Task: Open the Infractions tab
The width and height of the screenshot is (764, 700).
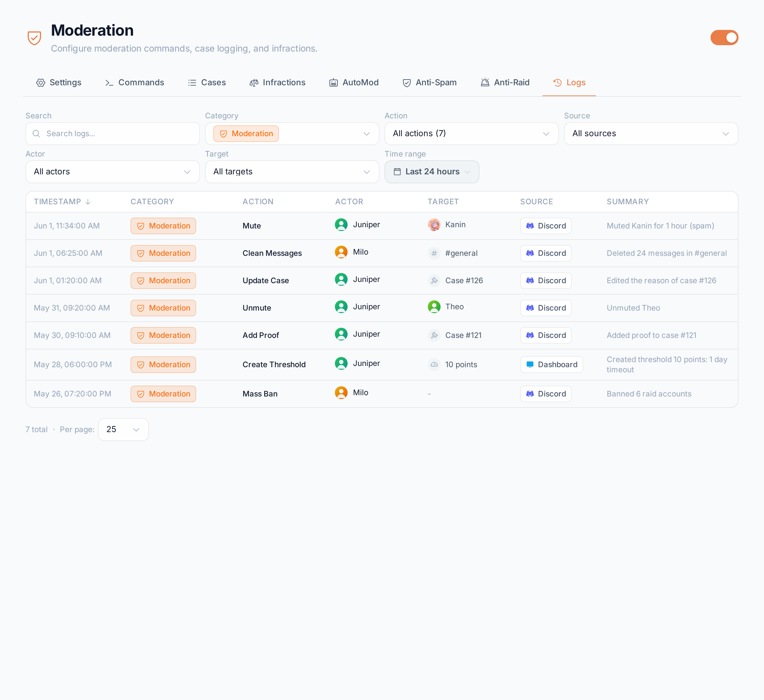Action: click(x=277, y=83)
